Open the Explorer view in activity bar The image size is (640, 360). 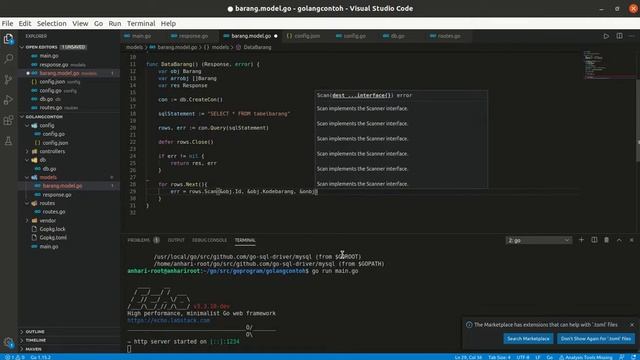(x=9, y=39)
